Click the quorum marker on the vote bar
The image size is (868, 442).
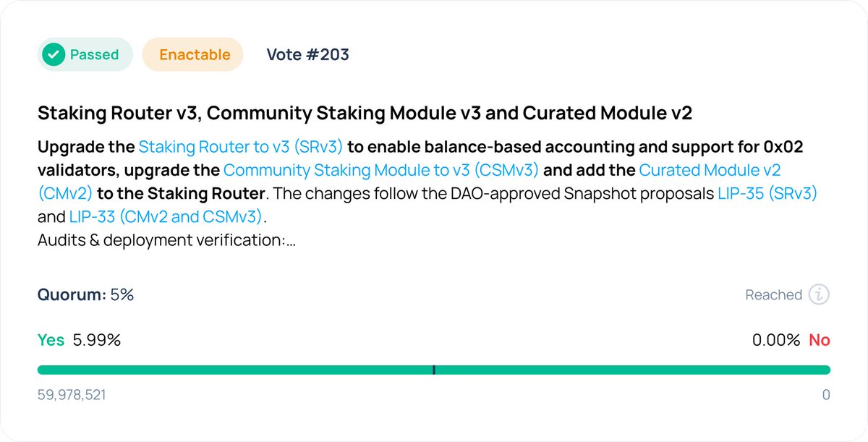[433, 370]
